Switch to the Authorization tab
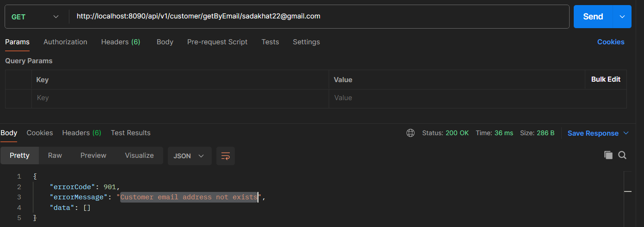 point(65,42)
